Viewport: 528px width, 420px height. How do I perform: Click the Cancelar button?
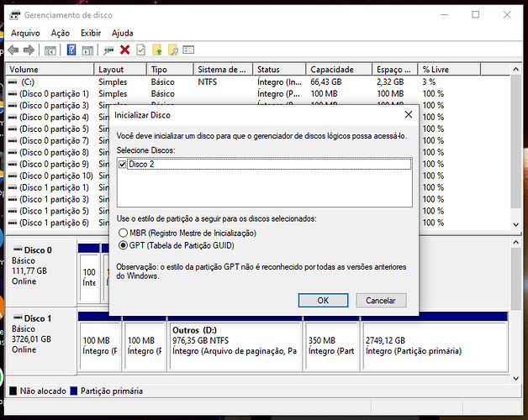click(x=381, y=300)
